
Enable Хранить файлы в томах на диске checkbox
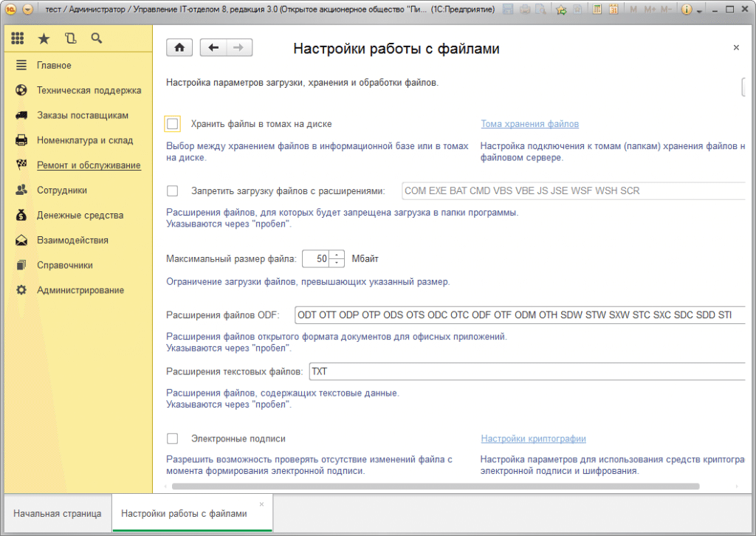tap(173, 124)
